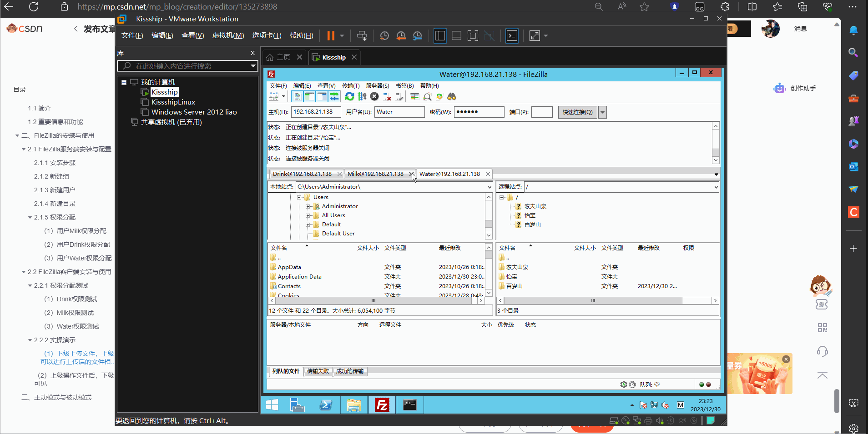This screenshot has width=868, height=434.
Task: Search files recursively with binoculars icon
Action: tap(452, 96)
